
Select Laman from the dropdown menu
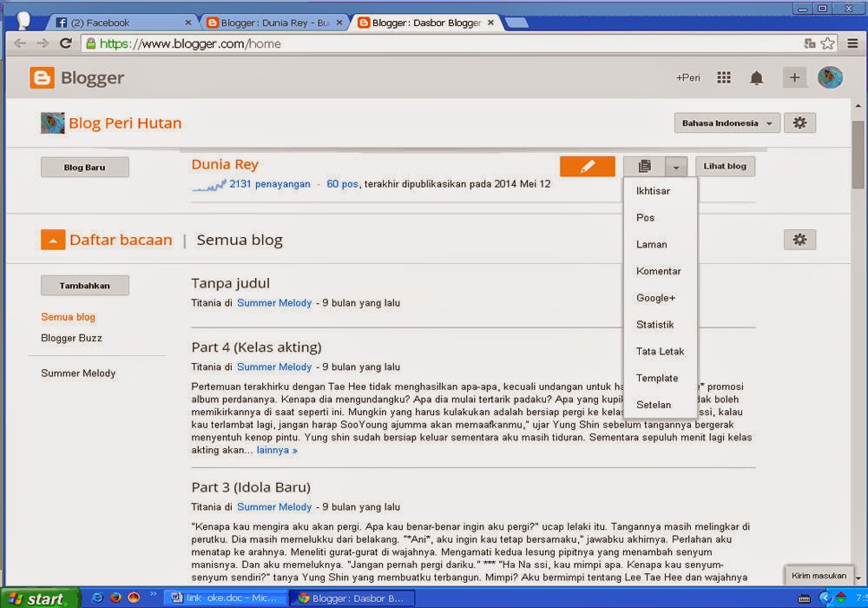[x=660, y=244]
